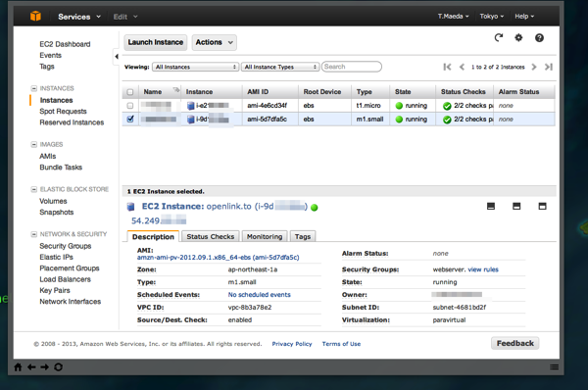Reload page using bottom bar refresh icon

58,367
